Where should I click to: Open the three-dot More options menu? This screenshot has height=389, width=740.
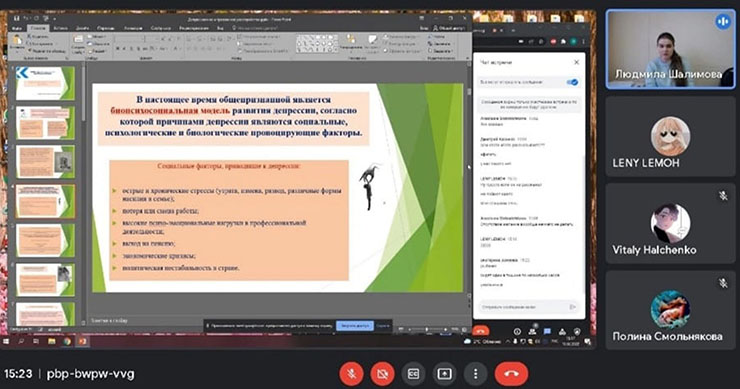[475, 374]
